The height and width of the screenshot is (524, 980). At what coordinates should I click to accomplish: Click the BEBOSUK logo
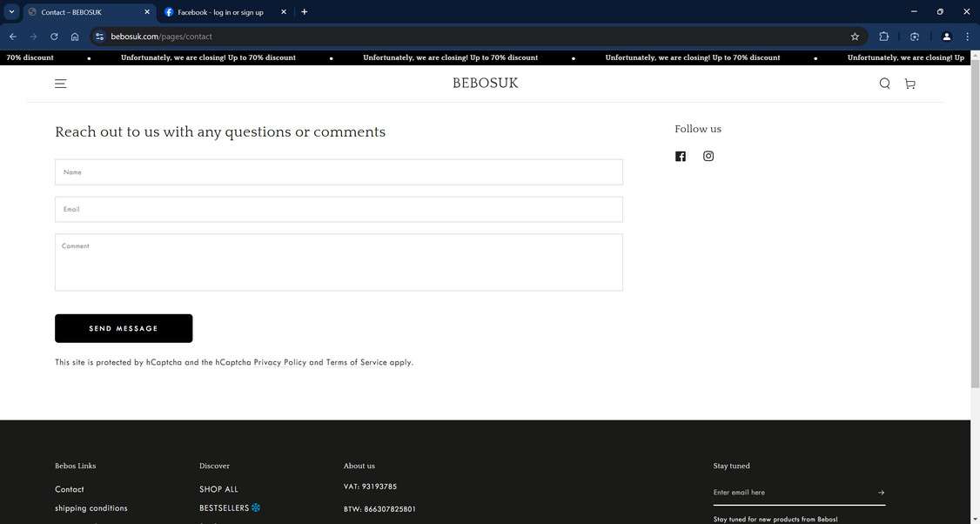coord(486,84)
